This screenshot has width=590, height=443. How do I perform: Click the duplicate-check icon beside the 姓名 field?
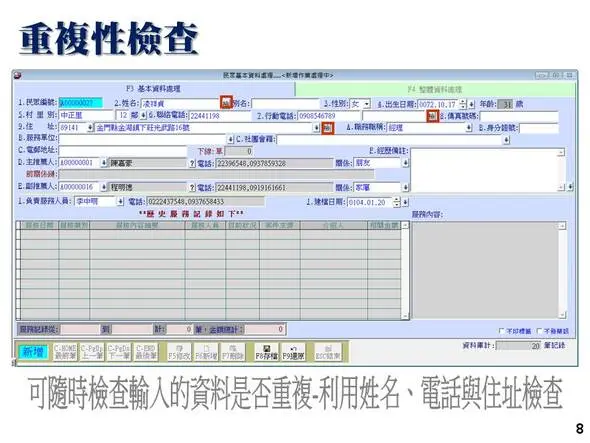[x=226, y=103]
